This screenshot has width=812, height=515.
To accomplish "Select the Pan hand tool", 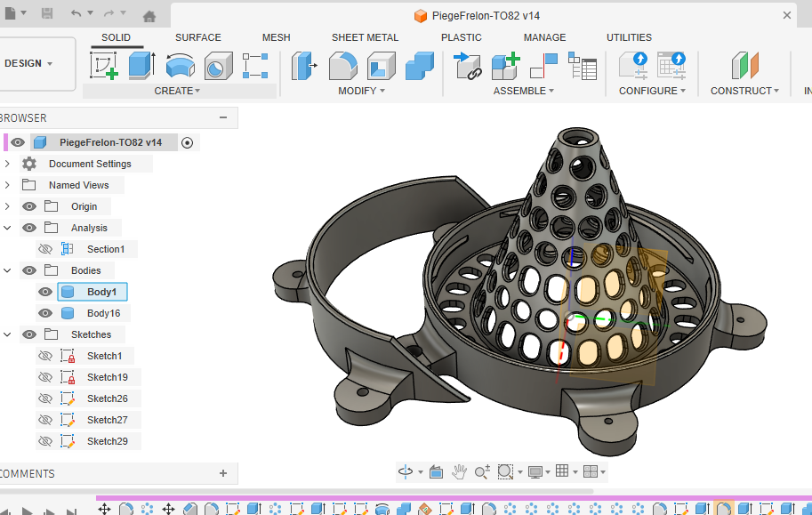I will click(x=459, y=471).
